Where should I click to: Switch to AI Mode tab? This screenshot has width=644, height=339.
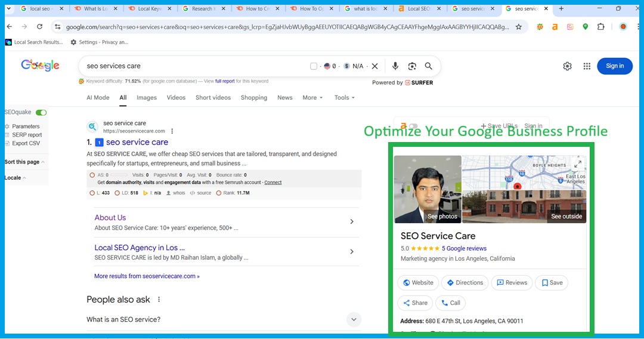click(98, 98)
